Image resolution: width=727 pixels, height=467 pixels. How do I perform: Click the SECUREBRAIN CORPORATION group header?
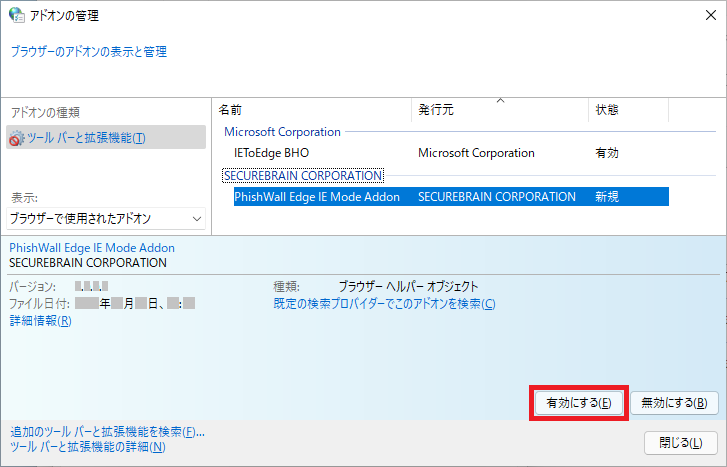[303, 175]
